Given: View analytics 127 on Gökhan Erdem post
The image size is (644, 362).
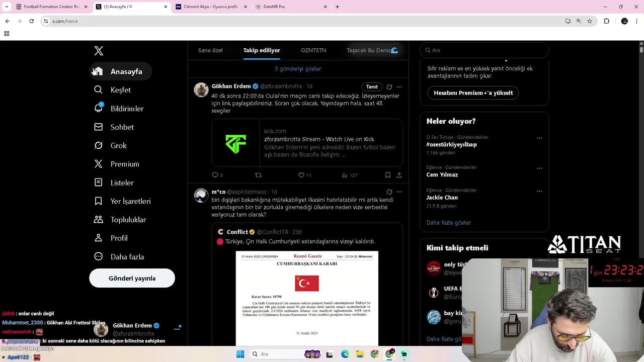Looking at the screenshot, I should pyautogui.click(x=349, y=175).
